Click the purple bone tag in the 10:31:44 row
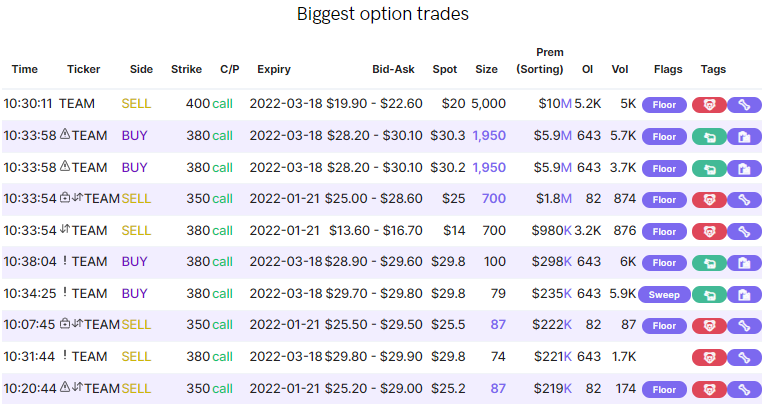Viewport: 772px width, 414px height. [743, 357]
